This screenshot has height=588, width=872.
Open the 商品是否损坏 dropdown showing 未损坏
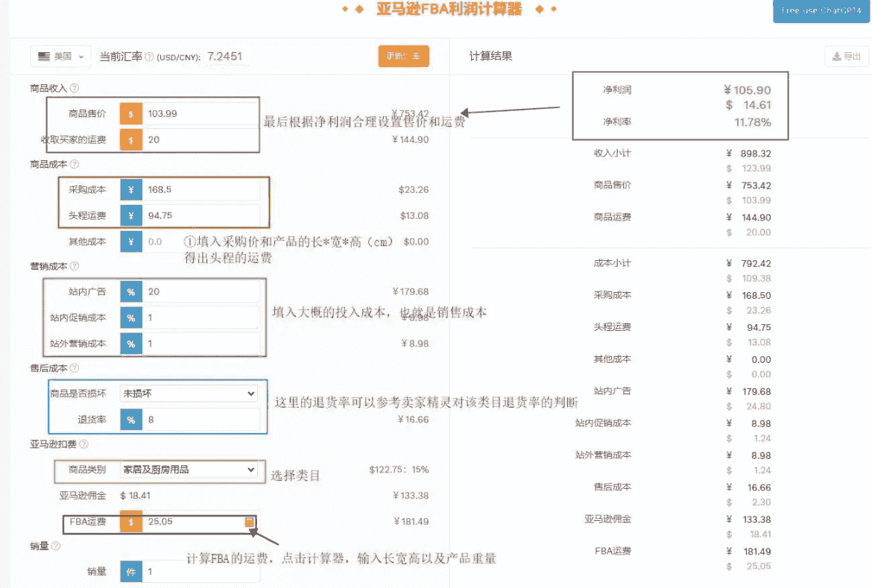pyautogui.click(x=189, y=393)
